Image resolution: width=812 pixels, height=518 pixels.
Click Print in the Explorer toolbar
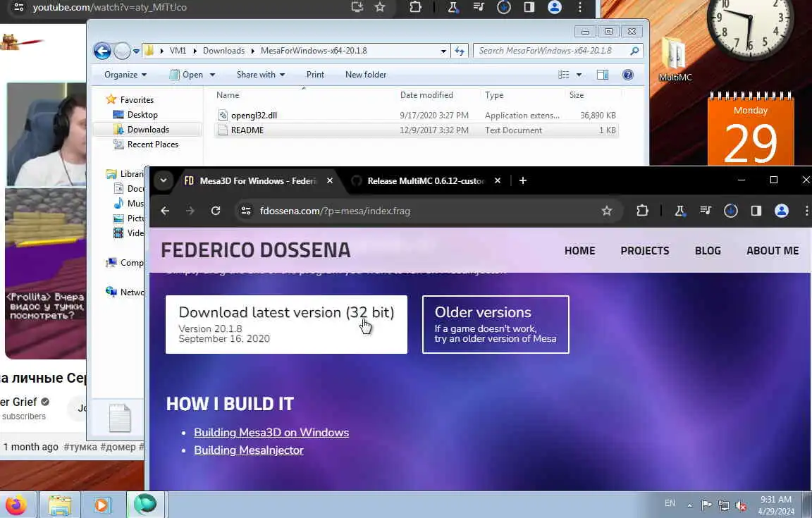pos(315,75)
